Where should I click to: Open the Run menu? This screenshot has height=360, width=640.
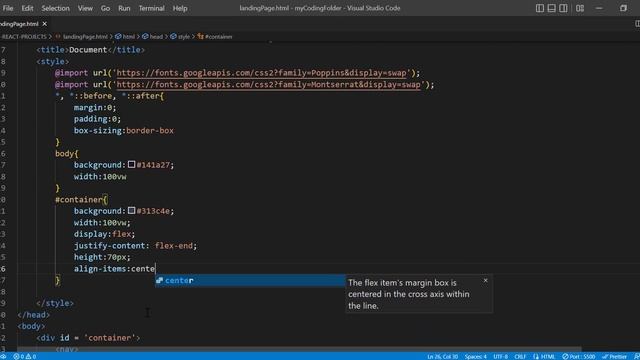point(124,8)
